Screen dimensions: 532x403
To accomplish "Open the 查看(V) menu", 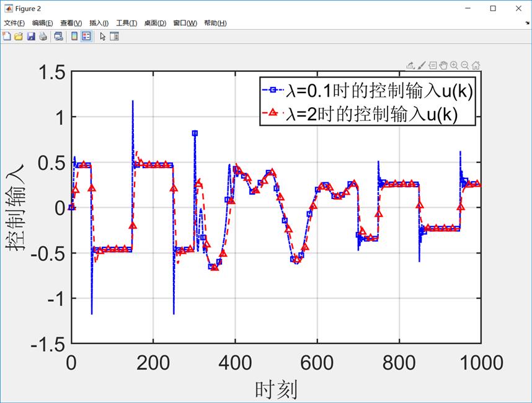I will tap(71, 23).
